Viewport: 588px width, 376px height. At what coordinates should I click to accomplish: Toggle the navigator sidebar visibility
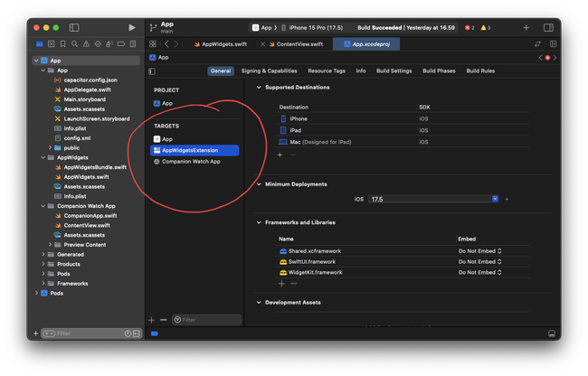(74, 28)
